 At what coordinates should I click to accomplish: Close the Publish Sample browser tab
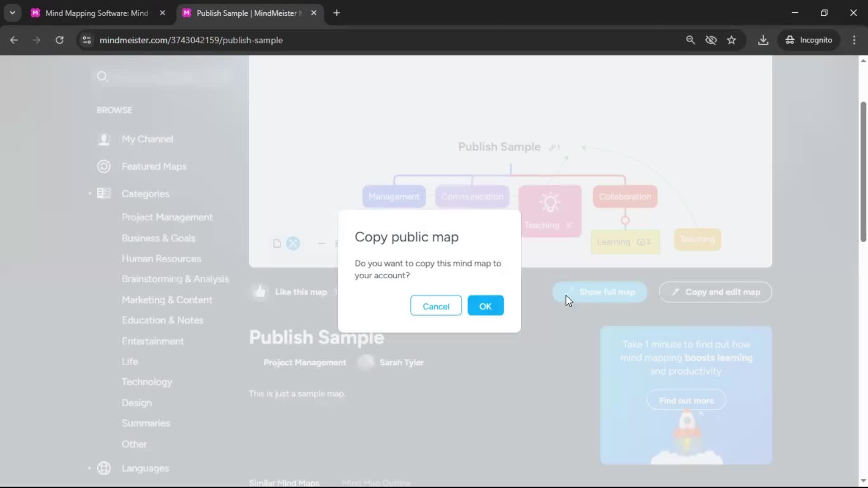coord(314,13)
